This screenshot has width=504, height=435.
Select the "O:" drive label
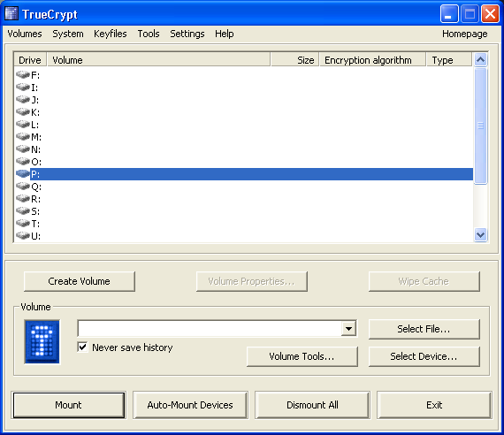coord(36,162)
